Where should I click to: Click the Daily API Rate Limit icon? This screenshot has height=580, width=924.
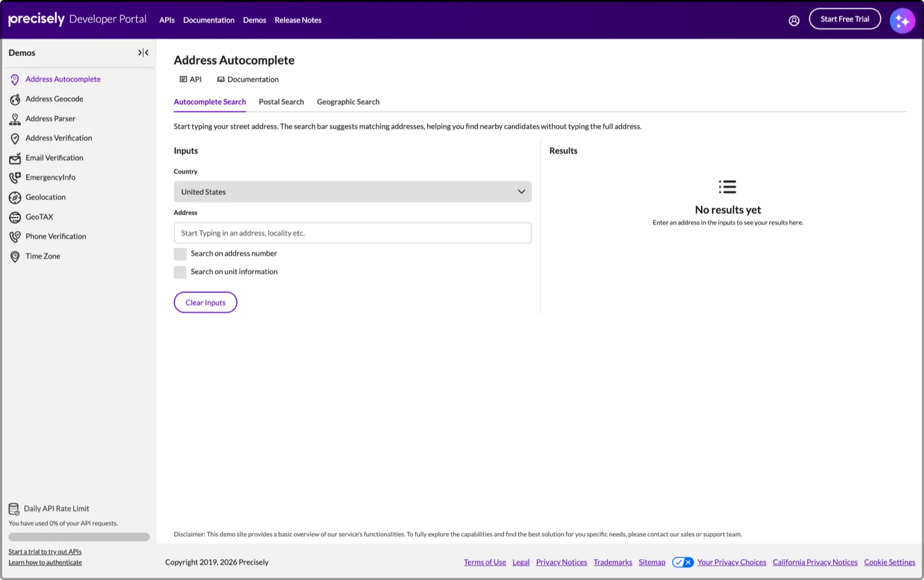point(14,508)
